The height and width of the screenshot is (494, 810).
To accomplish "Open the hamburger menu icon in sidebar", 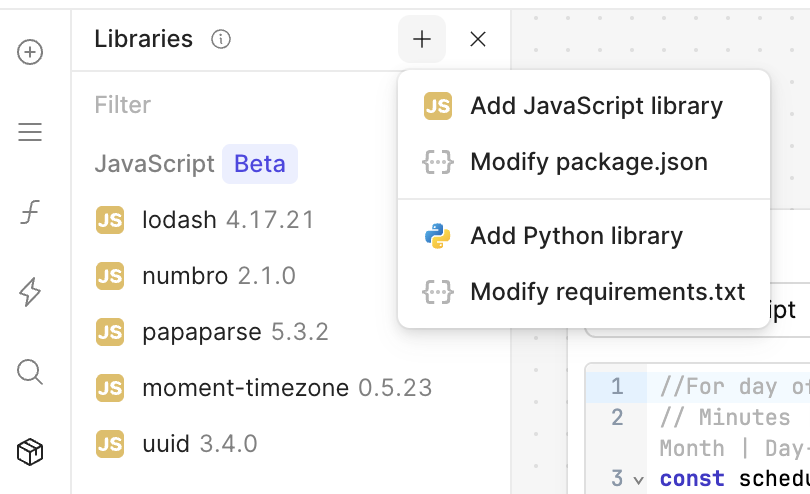I will 31,132.
